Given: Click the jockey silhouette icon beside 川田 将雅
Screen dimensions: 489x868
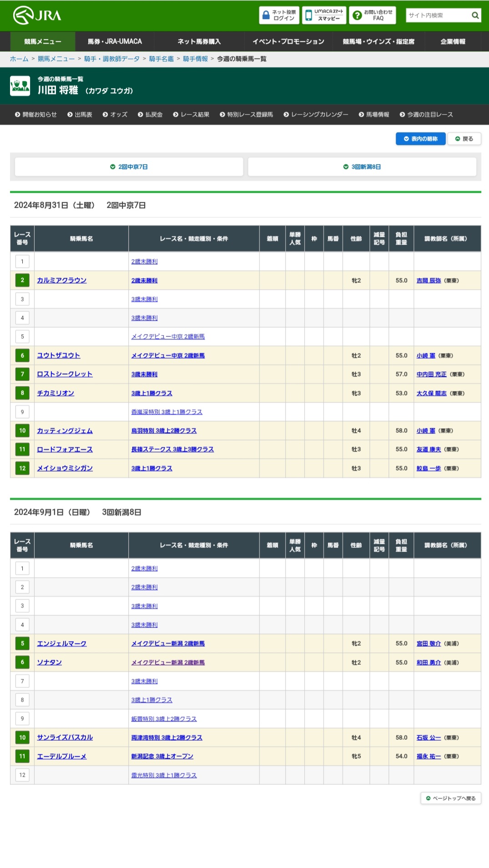Looking at the screenshot, I should [20, 86].
